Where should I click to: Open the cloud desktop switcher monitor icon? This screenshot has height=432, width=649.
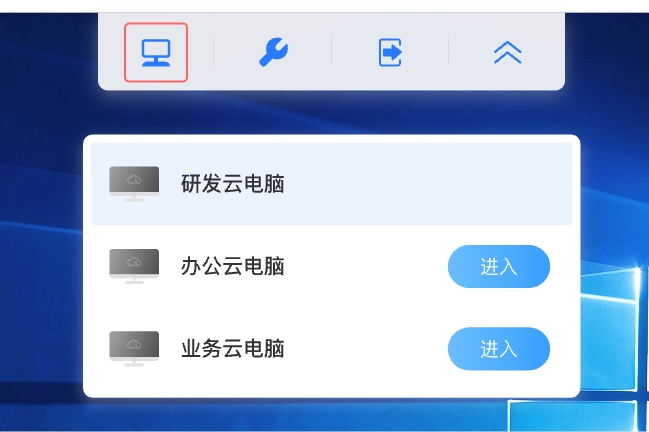[156, 53]
